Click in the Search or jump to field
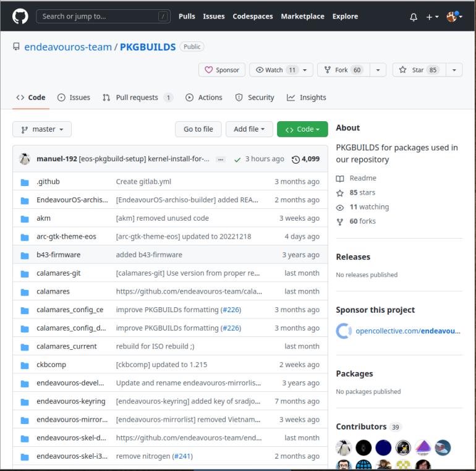This screenshot has width=476, height=471. (103, 17)
